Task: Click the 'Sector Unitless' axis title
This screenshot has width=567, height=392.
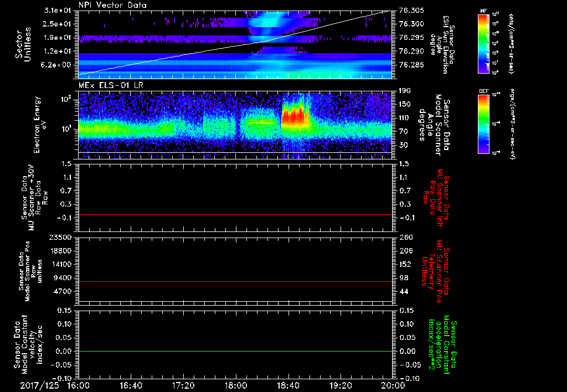Action: pyautogui.click(x=23, y=44)
